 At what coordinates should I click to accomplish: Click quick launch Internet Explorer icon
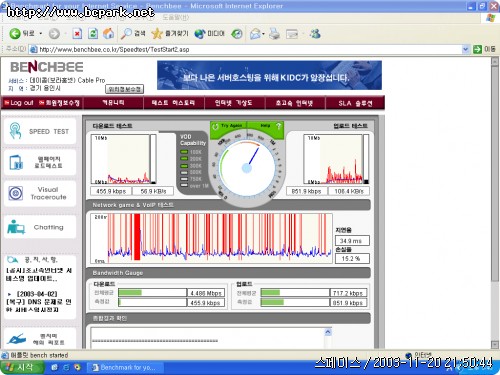click(66, 367)
